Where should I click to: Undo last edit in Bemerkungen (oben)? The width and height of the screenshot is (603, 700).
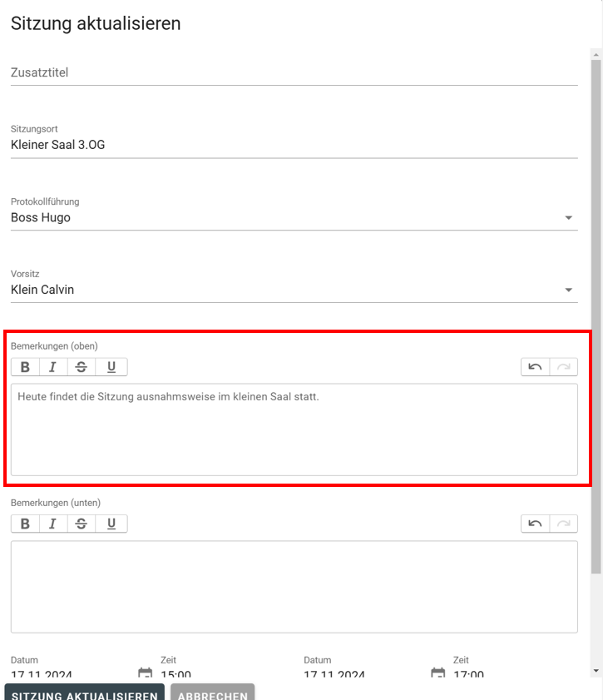click(x=535, y=367)
